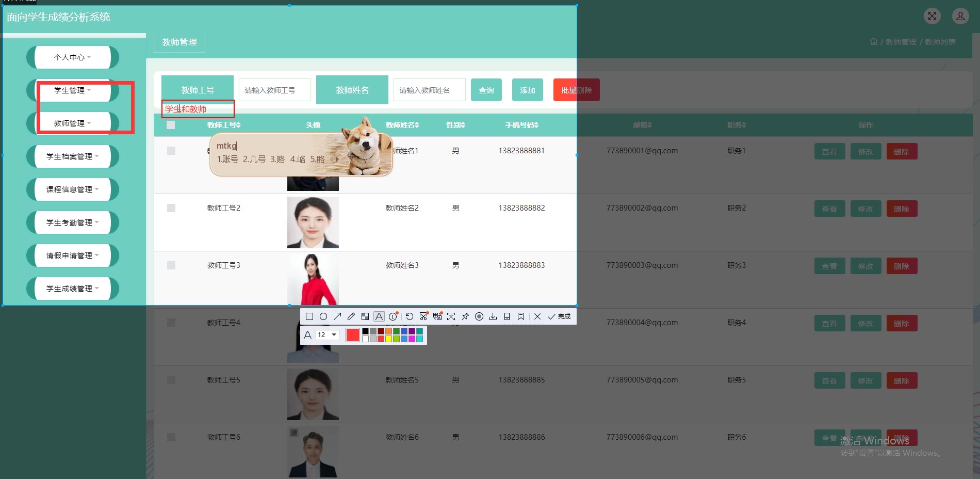Expand the 学生档案管理 sidebar menu
Screen dimensions: 980x479
[x=73, y=156]
